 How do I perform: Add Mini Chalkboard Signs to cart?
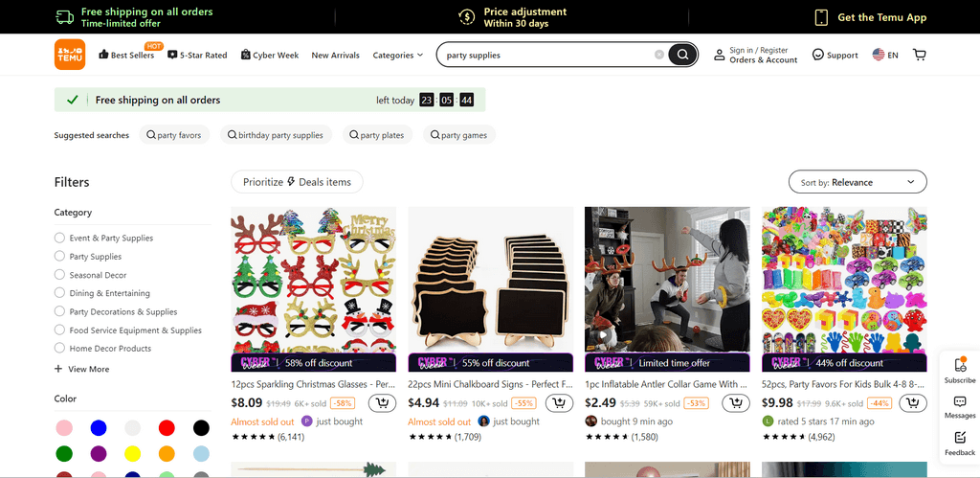pyautogui.click(x=558, y=403)
